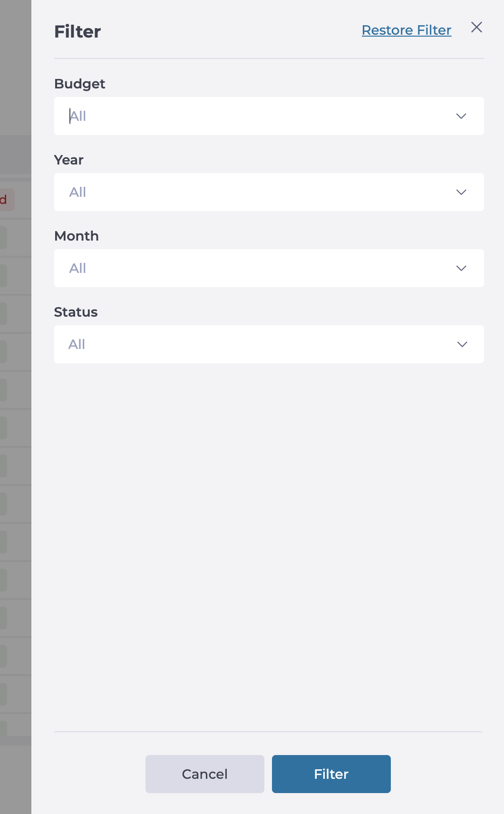Open the Month select field
This screenshot has height=814, width=504.
point(269,268)
